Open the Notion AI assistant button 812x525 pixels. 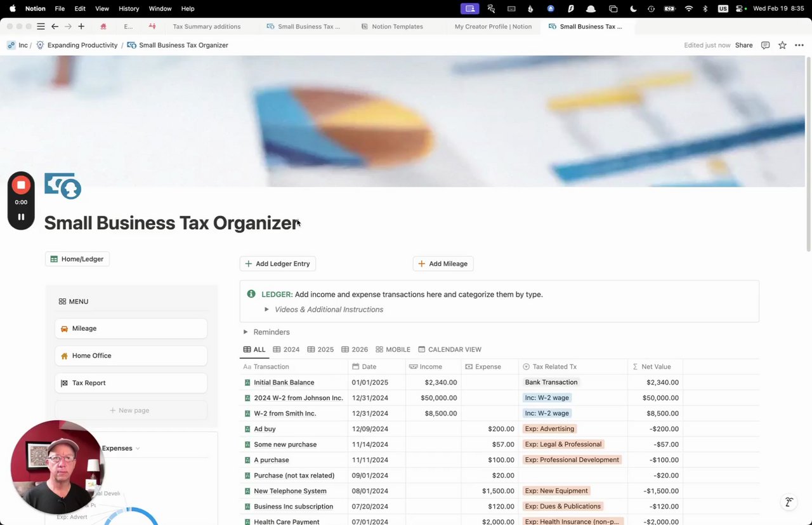[x=789, y=502]
